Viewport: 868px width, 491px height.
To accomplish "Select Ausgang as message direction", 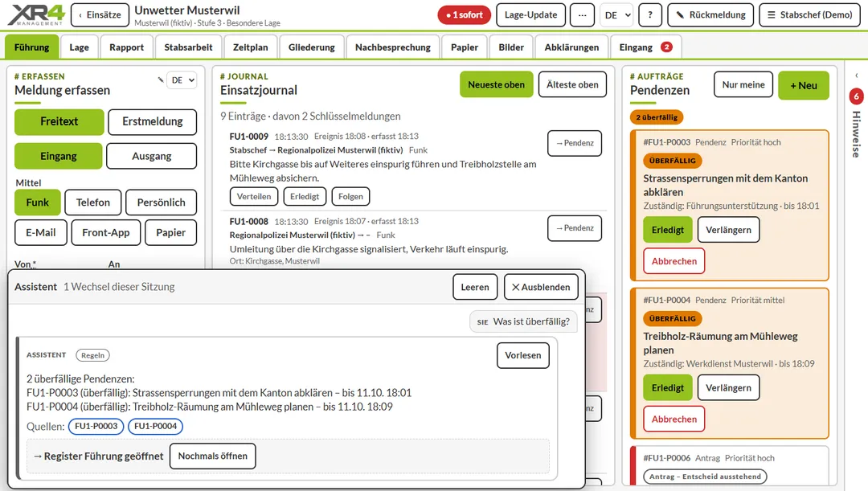I will point(151,156).
